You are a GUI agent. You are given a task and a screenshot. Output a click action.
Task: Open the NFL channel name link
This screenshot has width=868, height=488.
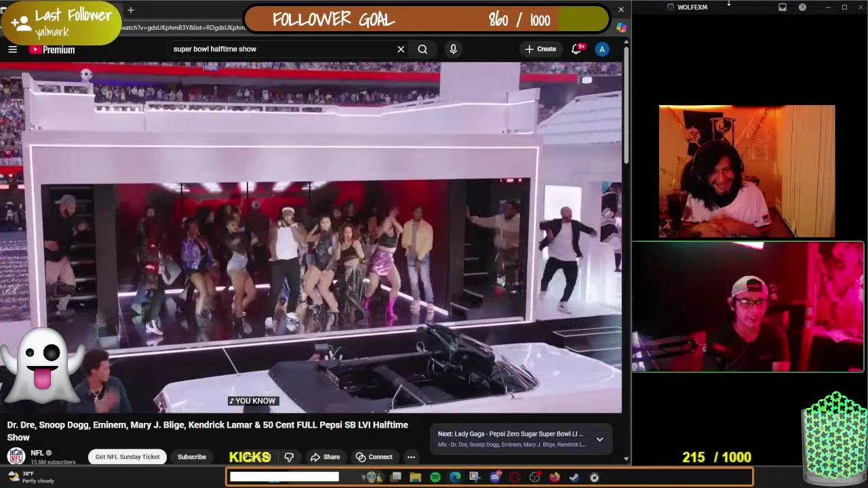[x=37, y=453]
